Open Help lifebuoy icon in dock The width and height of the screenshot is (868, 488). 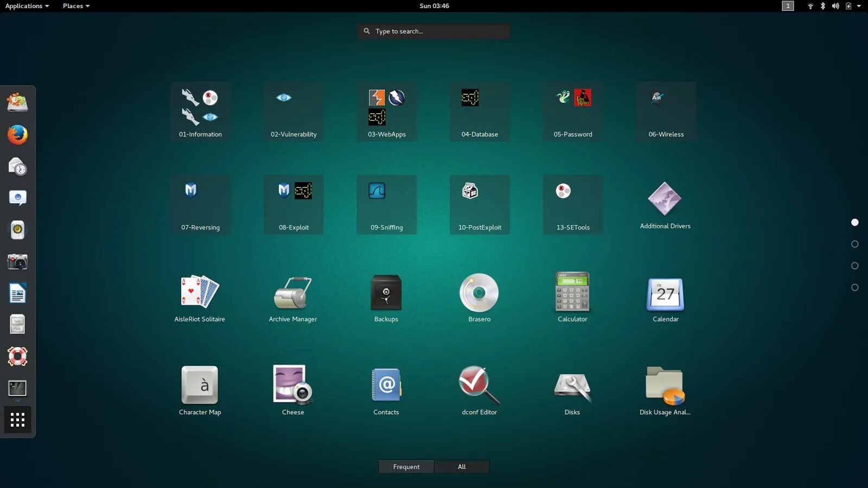[x=17, y=356]
